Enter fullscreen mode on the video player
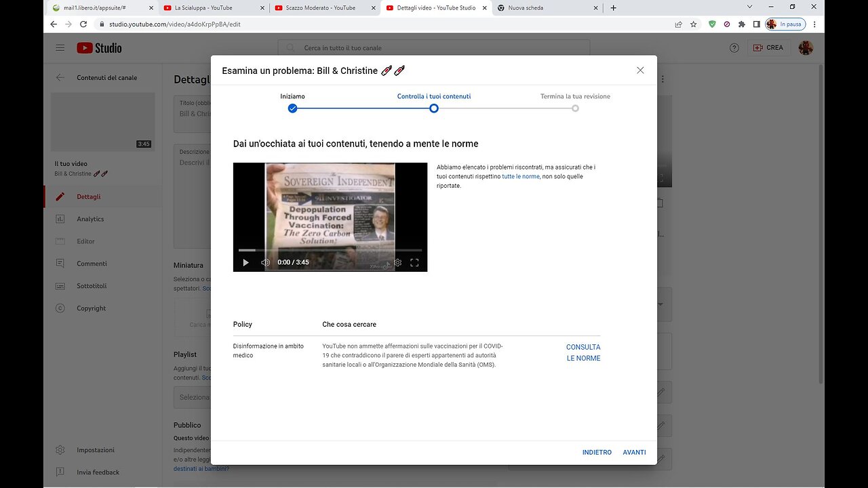868x488 pixels. [x=414, y=262]
